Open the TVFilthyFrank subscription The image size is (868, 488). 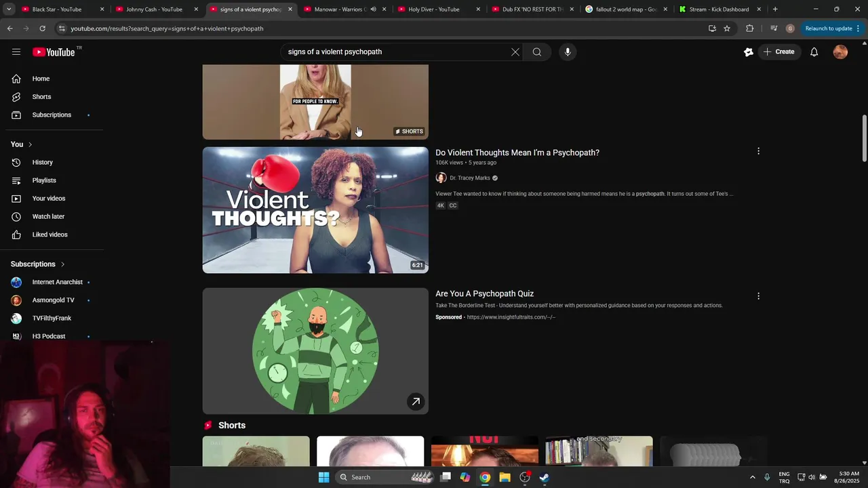click(x=52, y=318)
